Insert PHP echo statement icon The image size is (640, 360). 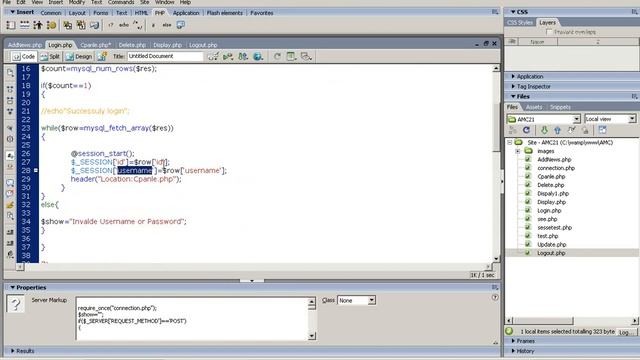(124, 25)
